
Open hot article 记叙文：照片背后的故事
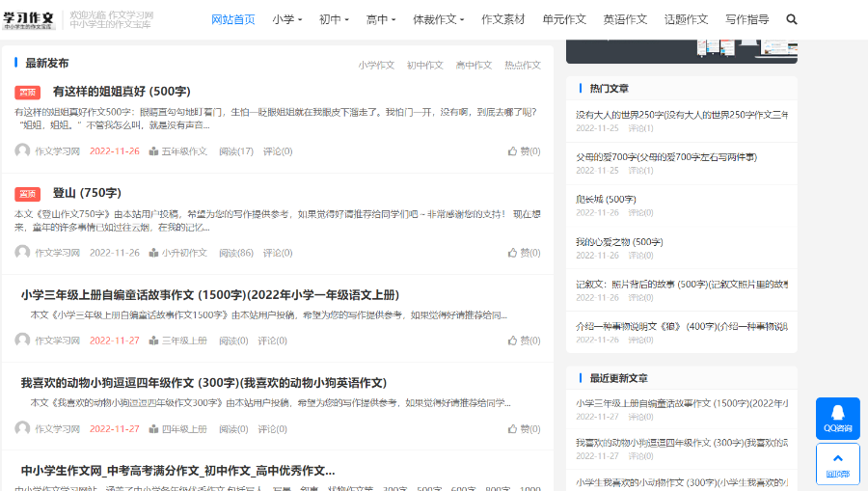[x=682, y=284]
